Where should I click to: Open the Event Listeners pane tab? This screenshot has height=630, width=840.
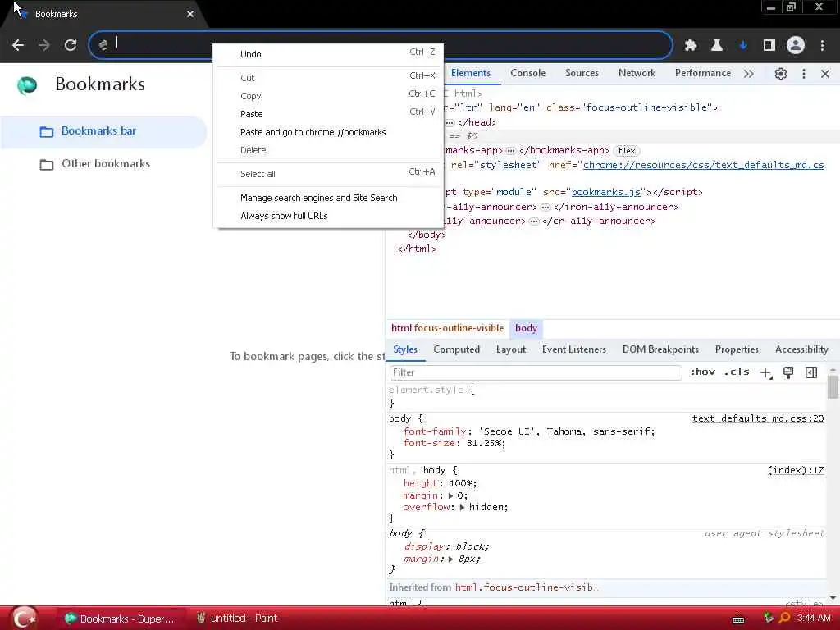click(573, 349)
